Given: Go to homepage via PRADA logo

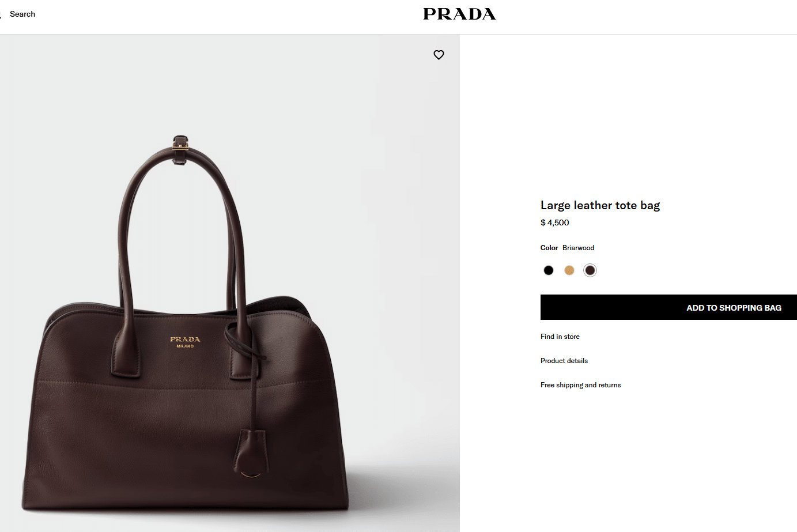Looking at the screenshot, I should pos(459,14).
